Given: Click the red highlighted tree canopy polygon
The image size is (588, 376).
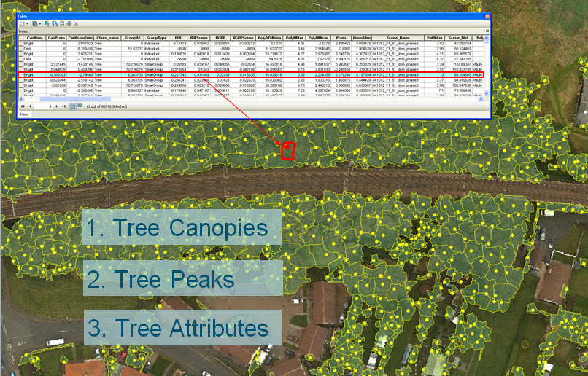Looking at the screenshot, I should pos(287,150).
